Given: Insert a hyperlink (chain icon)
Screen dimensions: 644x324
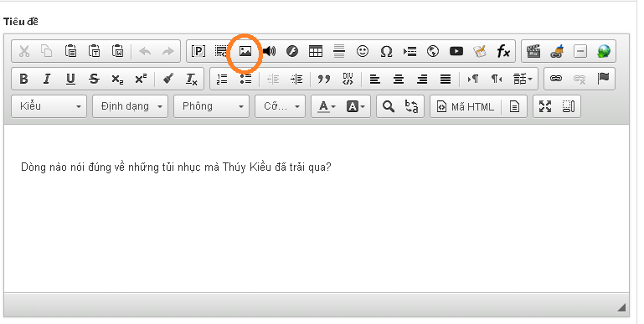Looking at the screenshot, I should pyautogui.click(x=556, y=79).
